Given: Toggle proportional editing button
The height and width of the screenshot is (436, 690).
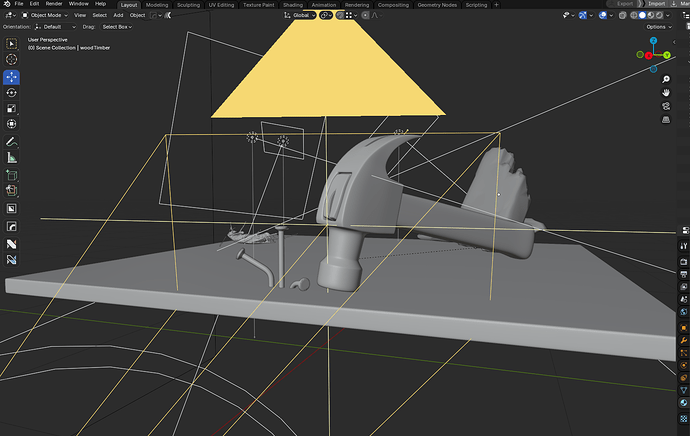Looking at the screenshot, I should [x=365, y=15].
